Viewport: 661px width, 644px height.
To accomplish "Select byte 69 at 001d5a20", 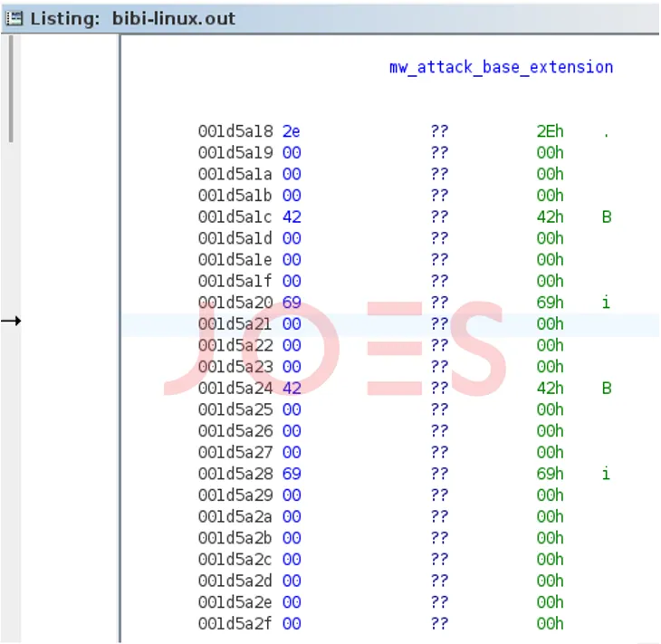I will (292, 303).
